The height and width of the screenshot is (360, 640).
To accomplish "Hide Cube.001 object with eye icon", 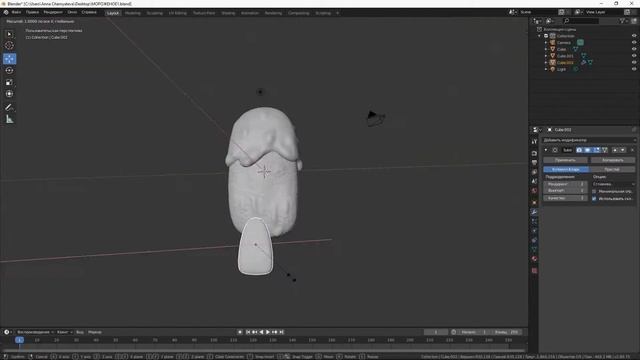I will coord(634,56).
